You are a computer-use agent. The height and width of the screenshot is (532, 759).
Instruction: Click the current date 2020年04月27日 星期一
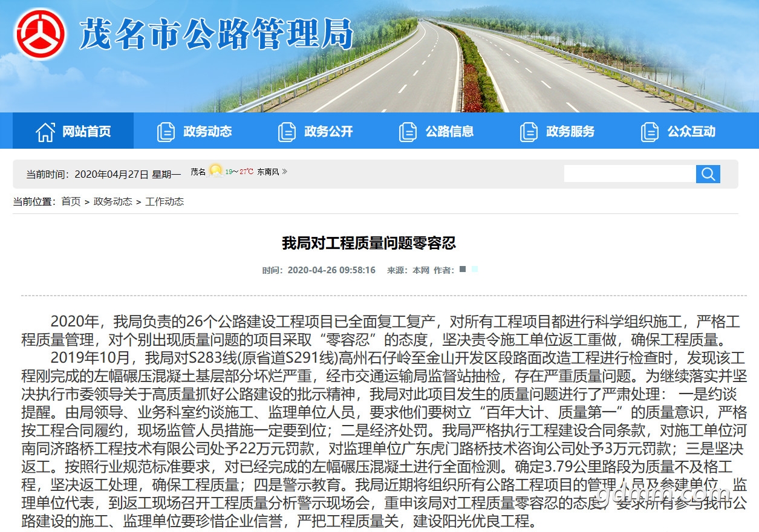[128, 174]
